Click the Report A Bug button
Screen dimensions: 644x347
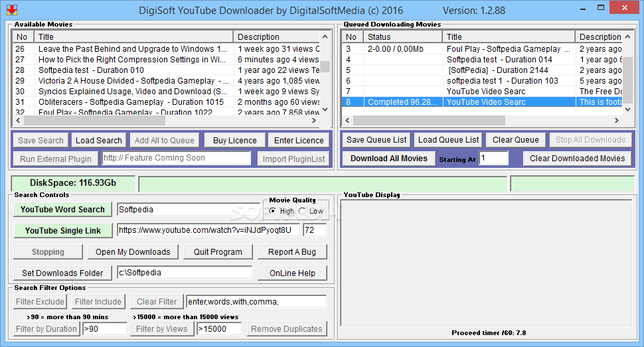tap(292, 252)
